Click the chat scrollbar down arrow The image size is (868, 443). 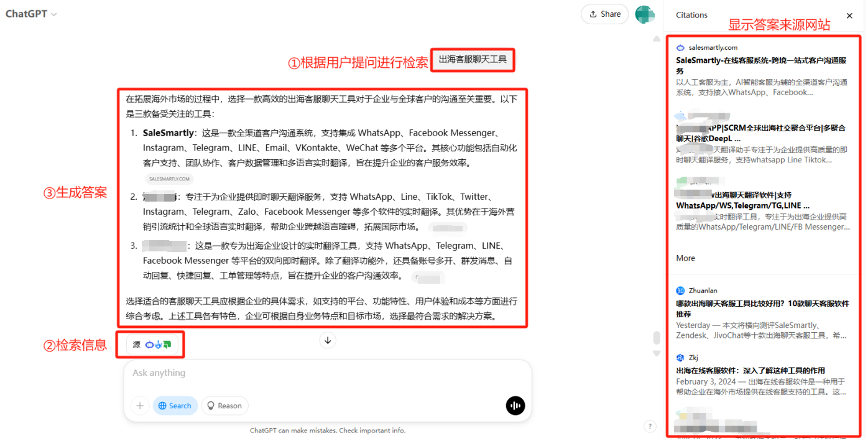657,353
